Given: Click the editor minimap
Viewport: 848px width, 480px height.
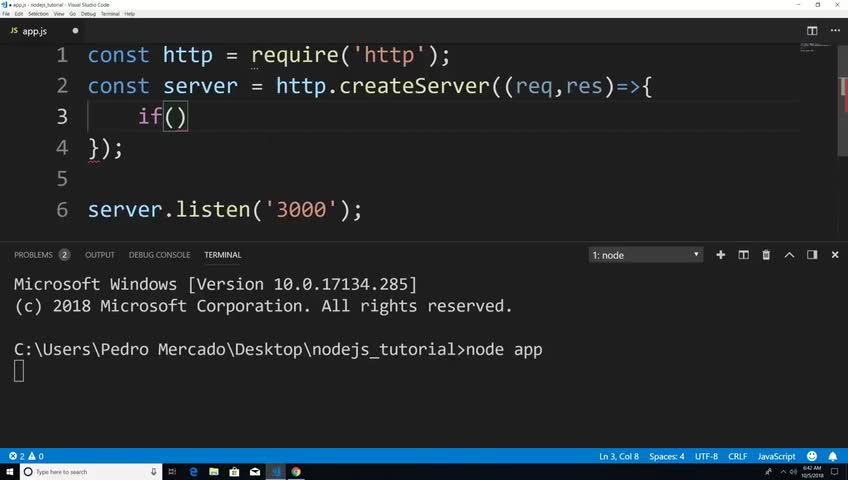Looking at the screenshot, I should click(816, 48).
